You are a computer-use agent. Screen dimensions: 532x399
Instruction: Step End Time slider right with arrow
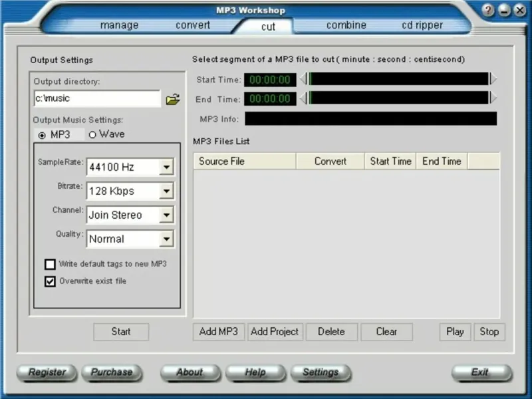coord(493,98)
